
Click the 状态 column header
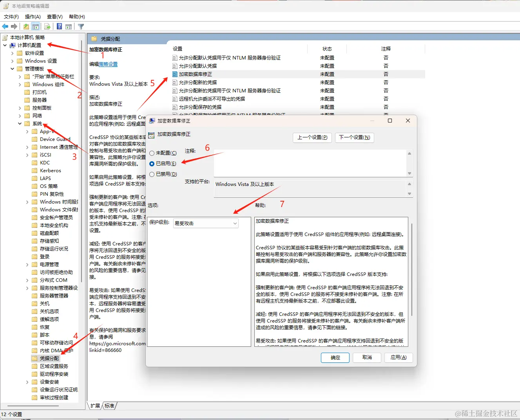[327, 49]
